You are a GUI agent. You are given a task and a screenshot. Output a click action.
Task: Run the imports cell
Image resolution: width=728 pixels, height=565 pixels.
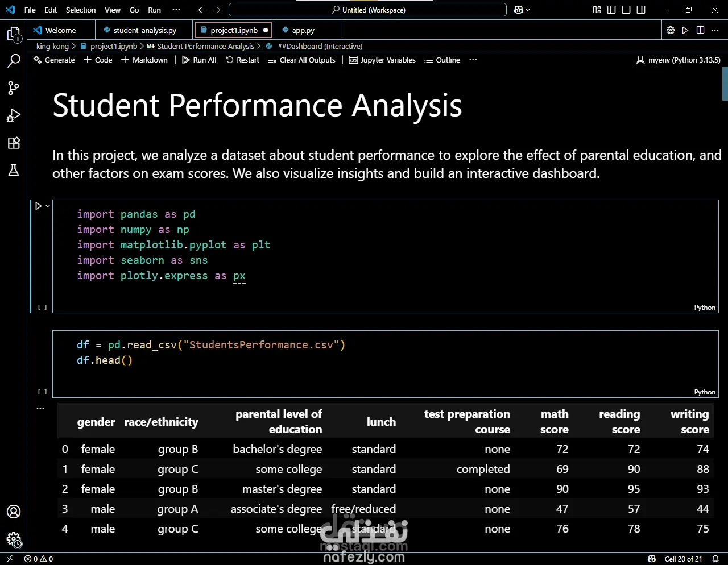tap(39, 206)
